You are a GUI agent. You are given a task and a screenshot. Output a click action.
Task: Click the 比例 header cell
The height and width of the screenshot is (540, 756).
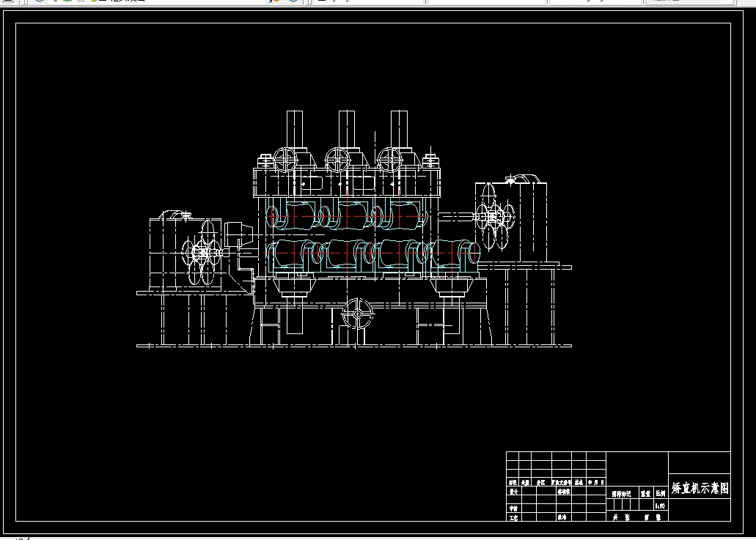coord(661,493)
